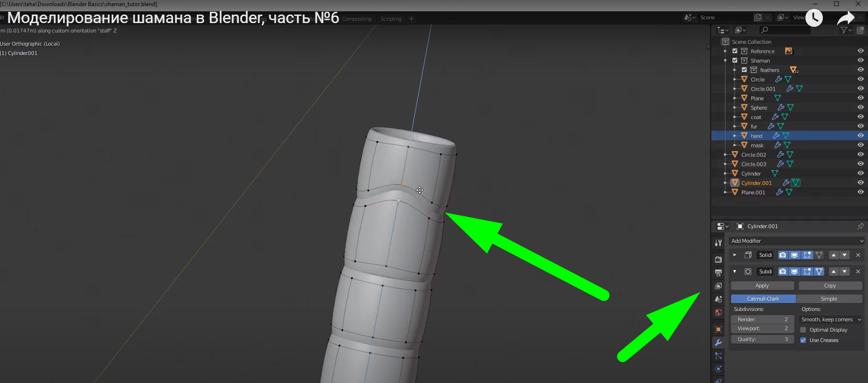Image resolution: width=868 pixels, height=383 pixels.
Task: Remove the Subdivision modifier
Action: (x=858, y=271)
